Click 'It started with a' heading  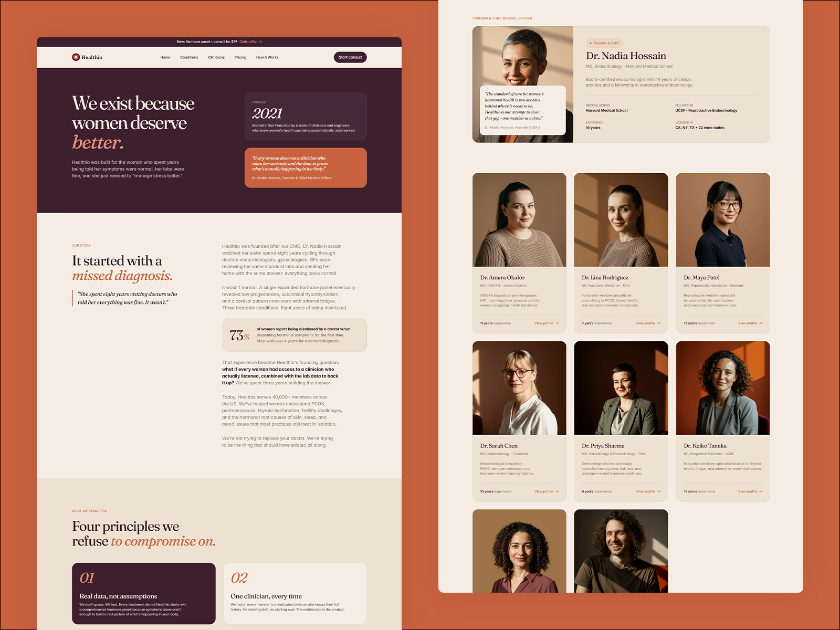click(117, 261)
